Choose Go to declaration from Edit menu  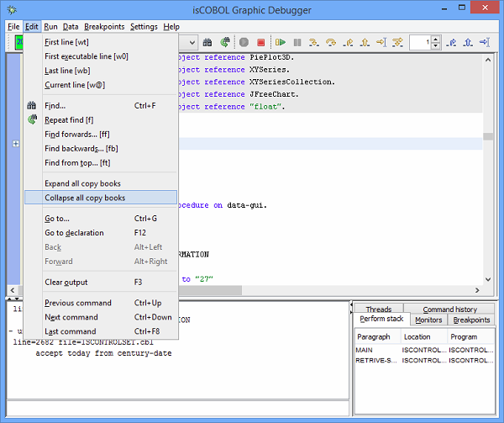click(74, 233)
